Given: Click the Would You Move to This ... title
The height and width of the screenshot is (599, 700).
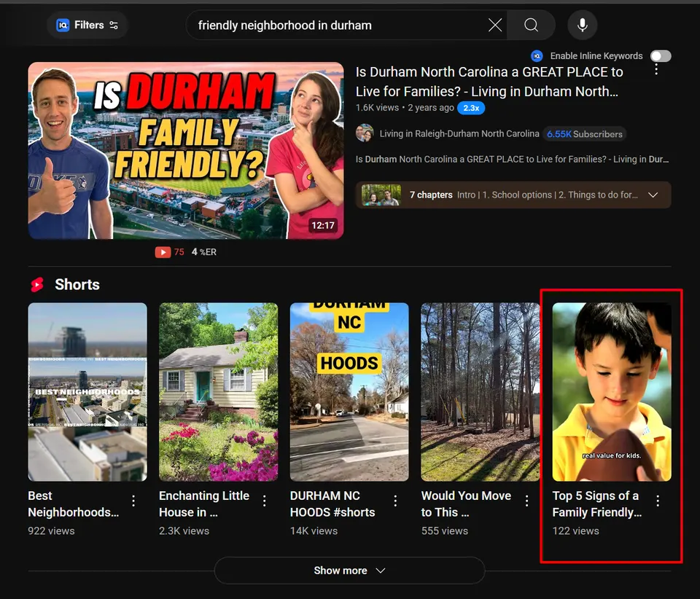Looking at the screenshot, I should pos(466,504).
